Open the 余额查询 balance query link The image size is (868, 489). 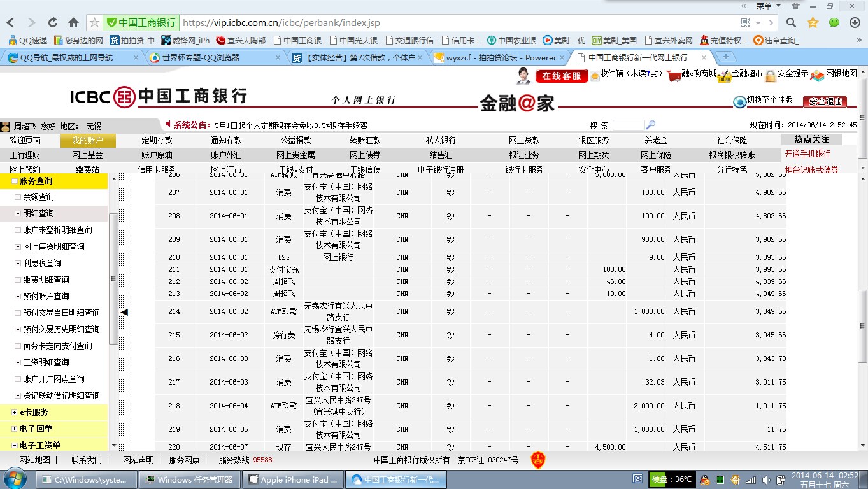[38, 197]
